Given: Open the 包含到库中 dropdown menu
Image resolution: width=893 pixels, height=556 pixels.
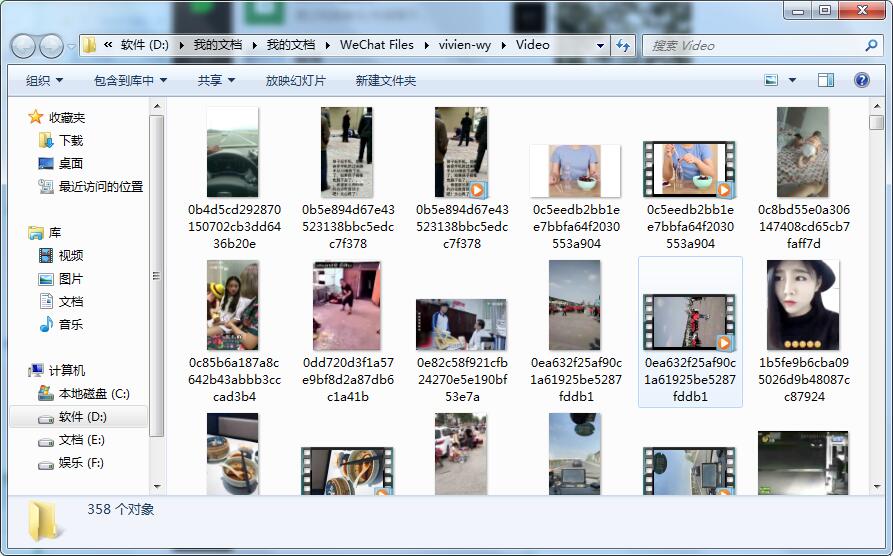Looking at the screenshot, I should pyautogui.click(x=130, y=81).
